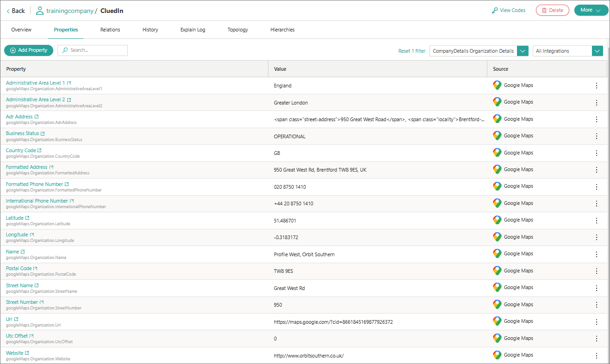Select the Properties tab
This screenshot has height=364, width=610.
coord(66,30)
